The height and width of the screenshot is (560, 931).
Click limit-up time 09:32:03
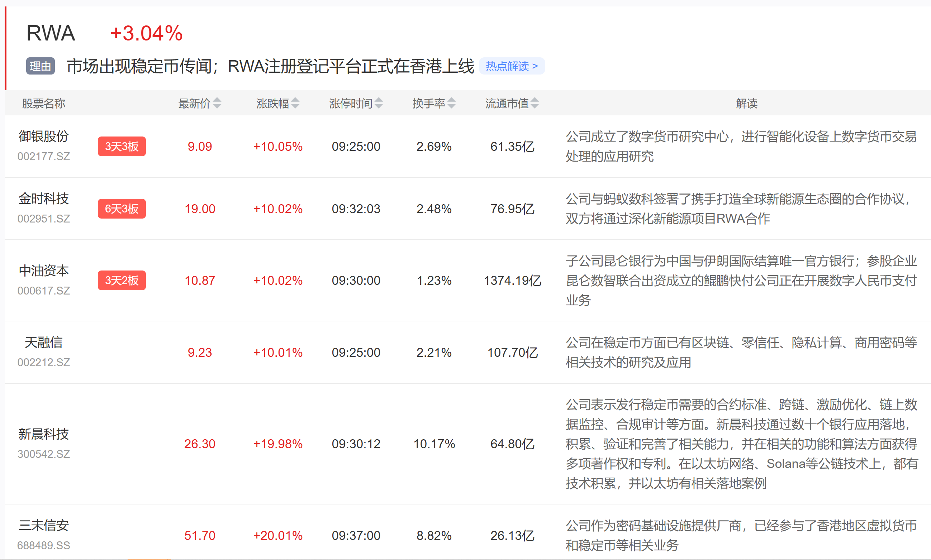356,209
